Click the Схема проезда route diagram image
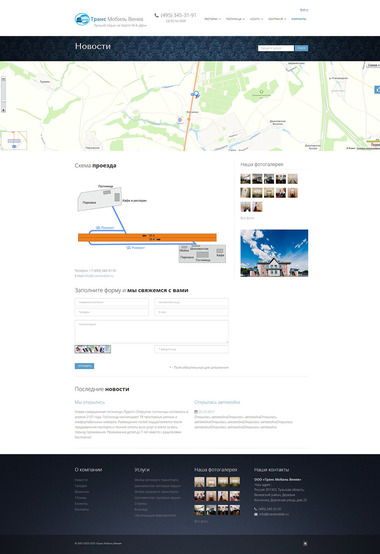The image size is (380, 554). (x=151, y=223)
